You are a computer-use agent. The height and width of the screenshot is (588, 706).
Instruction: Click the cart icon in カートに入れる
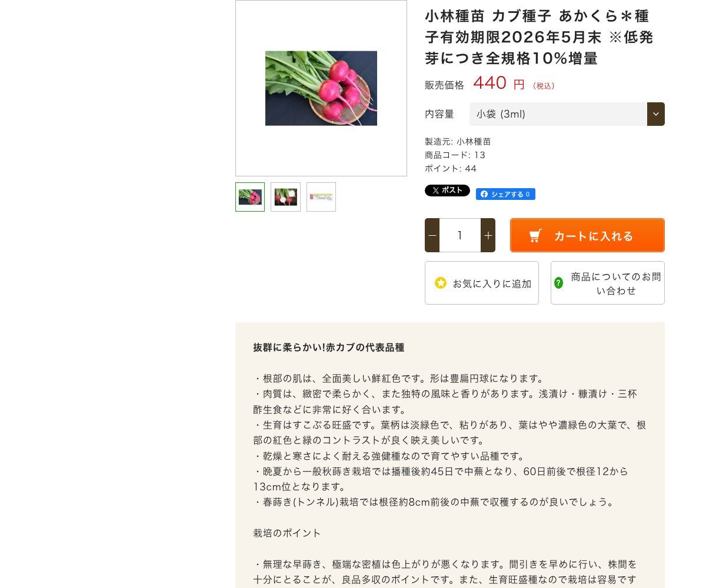(535, 236)
